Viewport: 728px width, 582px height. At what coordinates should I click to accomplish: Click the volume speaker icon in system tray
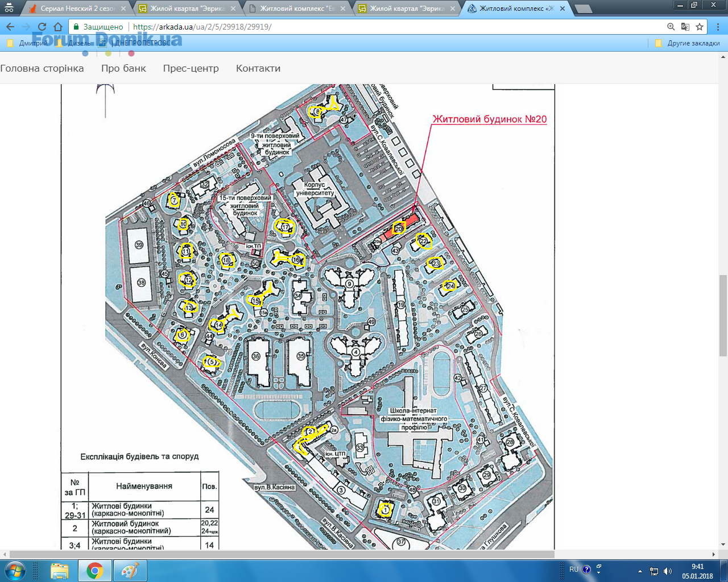[667, 571]
